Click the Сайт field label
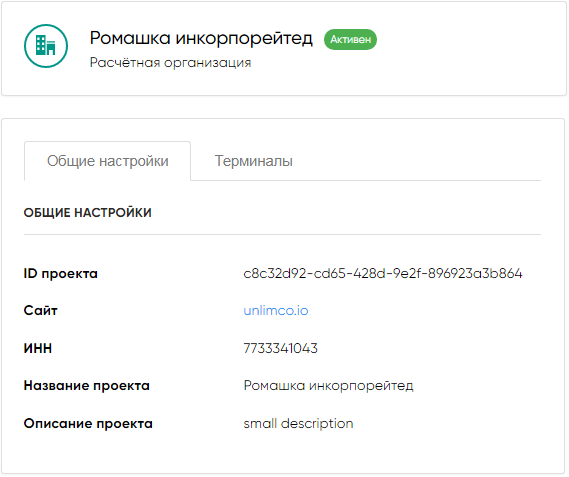 41,311
